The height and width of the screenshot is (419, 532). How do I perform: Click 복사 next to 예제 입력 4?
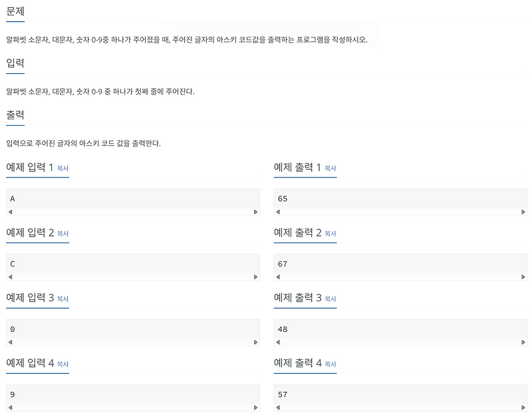pyautogui.click(x=63, y=364)
